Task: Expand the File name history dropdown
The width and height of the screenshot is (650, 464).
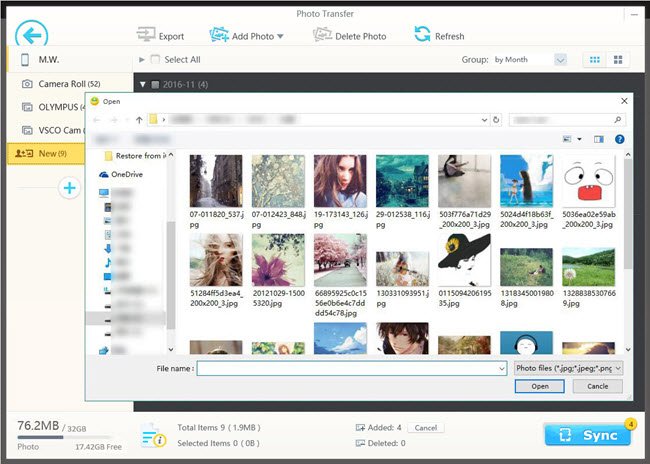Action: [502, 368]
